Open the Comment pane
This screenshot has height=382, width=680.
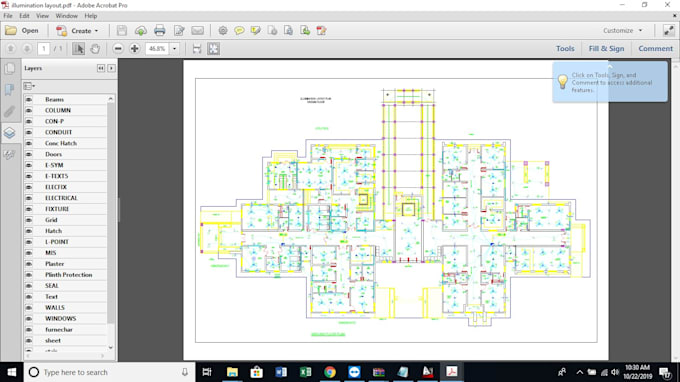point(655,49)
